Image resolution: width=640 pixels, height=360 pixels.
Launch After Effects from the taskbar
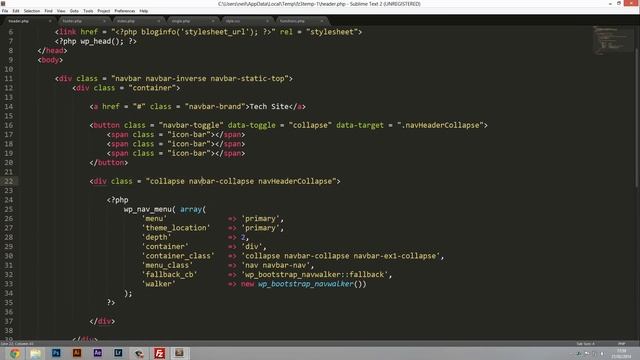[x=98, y=353]
